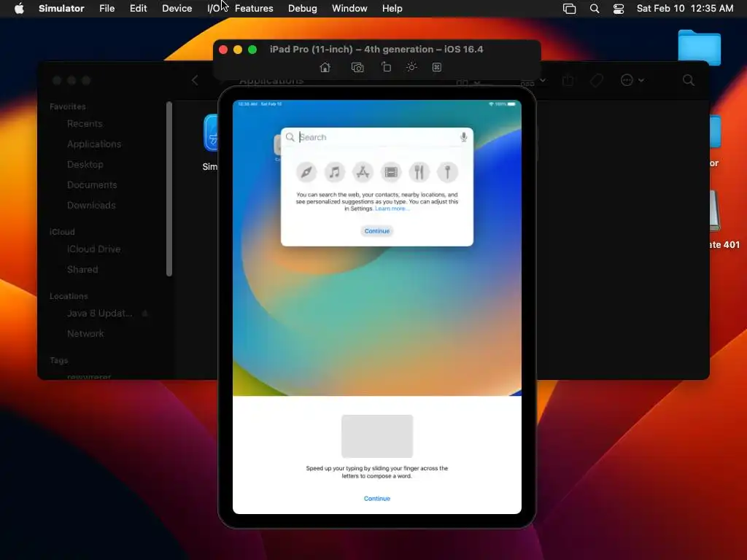Open the Edit menu
This screenshot has width=747, height=560.
tap(138, 8)
